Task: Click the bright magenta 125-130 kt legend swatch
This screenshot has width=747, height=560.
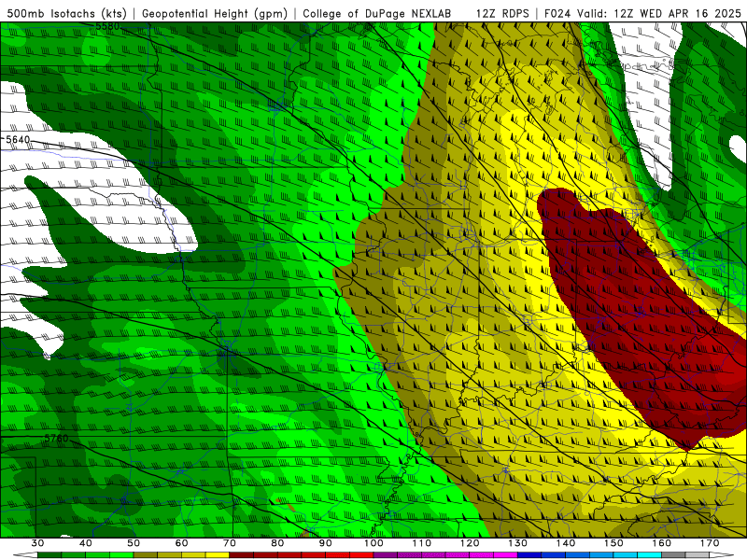Action: [505, 555]
